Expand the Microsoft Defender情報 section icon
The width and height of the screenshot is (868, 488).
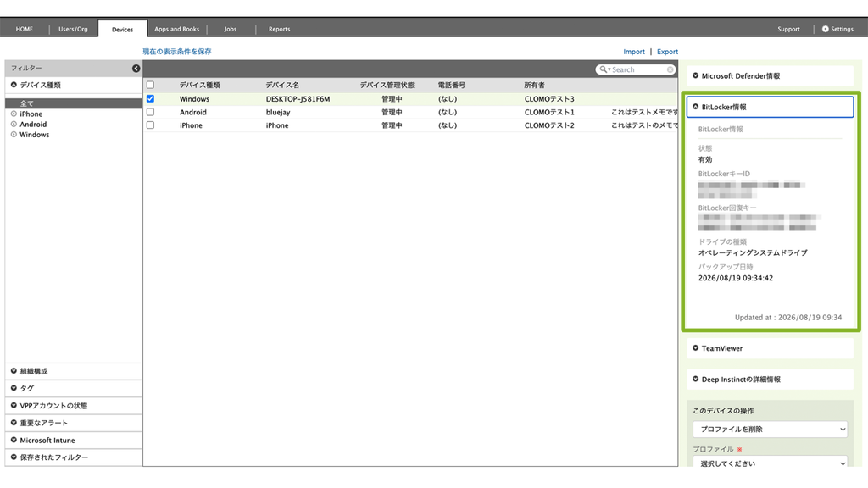coord(696,75)
